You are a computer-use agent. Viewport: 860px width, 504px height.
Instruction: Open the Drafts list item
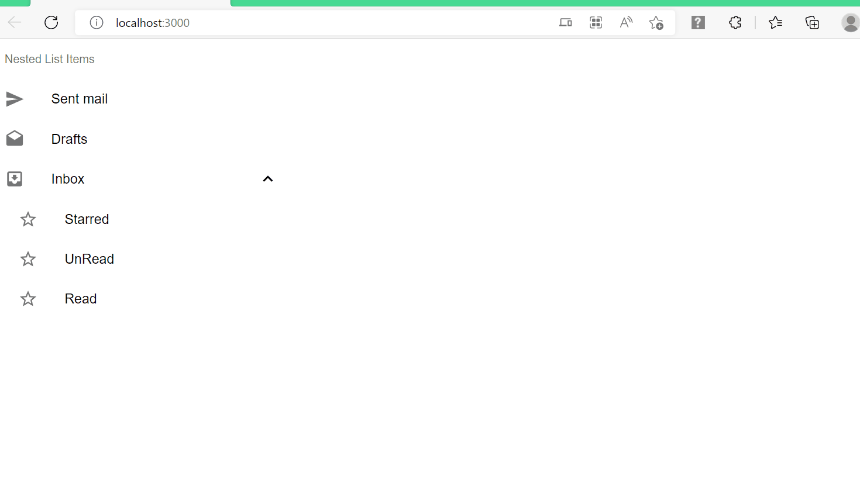[x=142, y=139]
